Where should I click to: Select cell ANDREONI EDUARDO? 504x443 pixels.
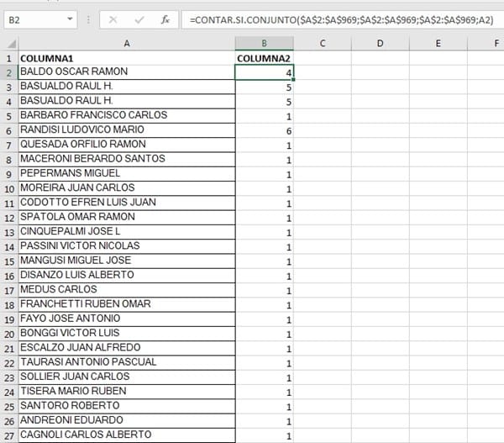point(127,421)
